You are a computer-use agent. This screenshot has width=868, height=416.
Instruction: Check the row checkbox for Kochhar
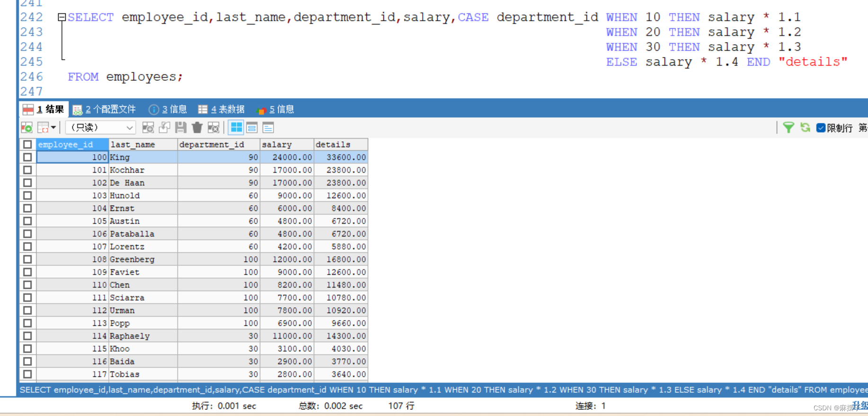pos(27,170)
